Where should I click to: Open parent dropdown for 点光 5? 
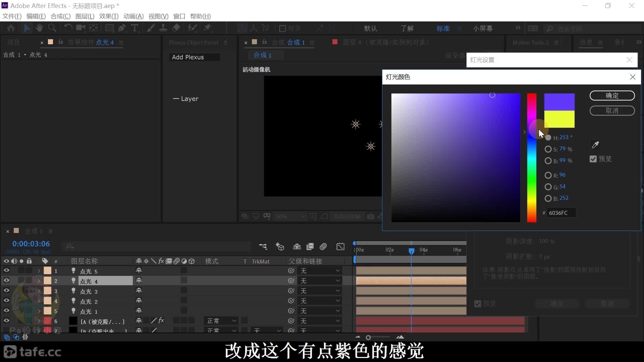[320, 270]
